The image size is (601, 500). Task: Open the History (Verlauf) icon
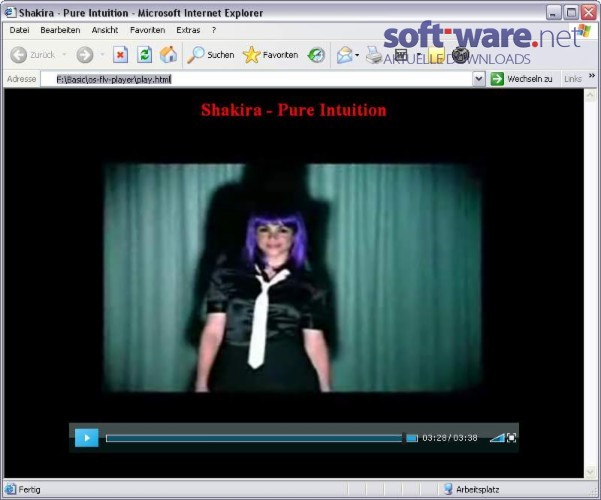pos(316,55)
